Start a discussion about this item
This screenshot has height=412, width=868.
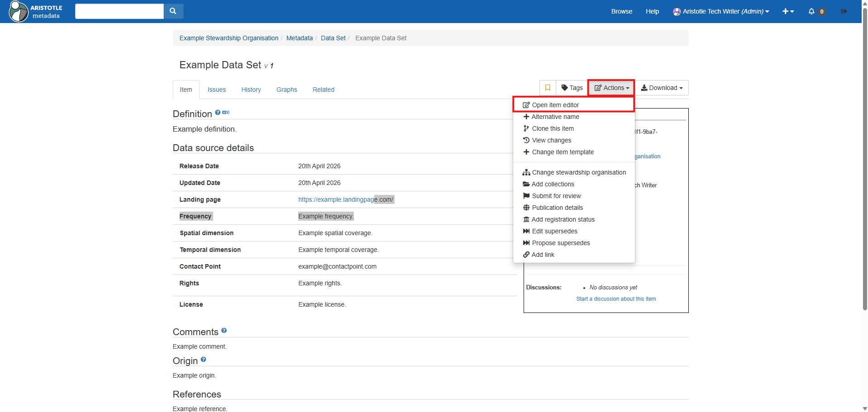tap(616, 299)
